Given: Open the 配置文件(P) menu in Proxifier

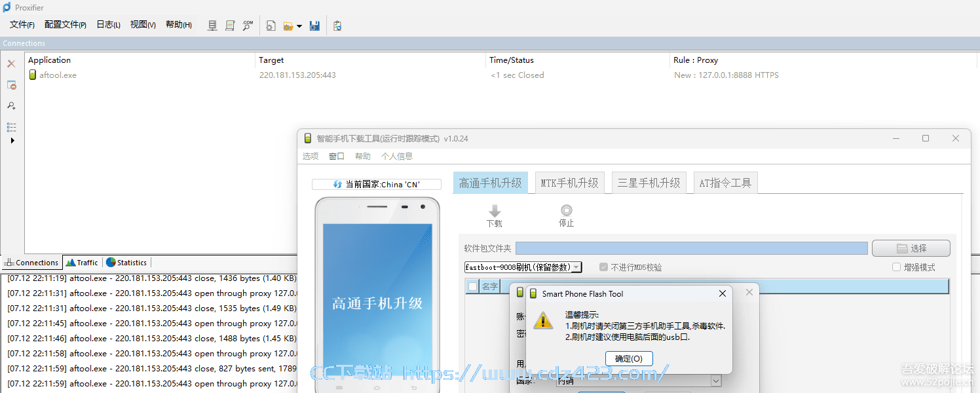Looking at the screenshot, I should point(66,25).
